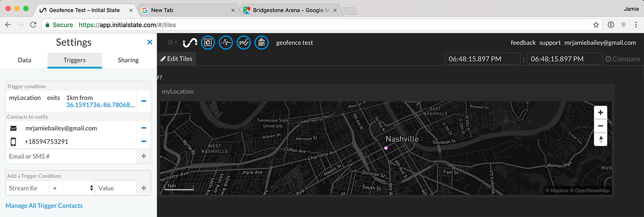Zoom in on the map
This screenshot has width=644, height=217.
click(x=601, y=112)
